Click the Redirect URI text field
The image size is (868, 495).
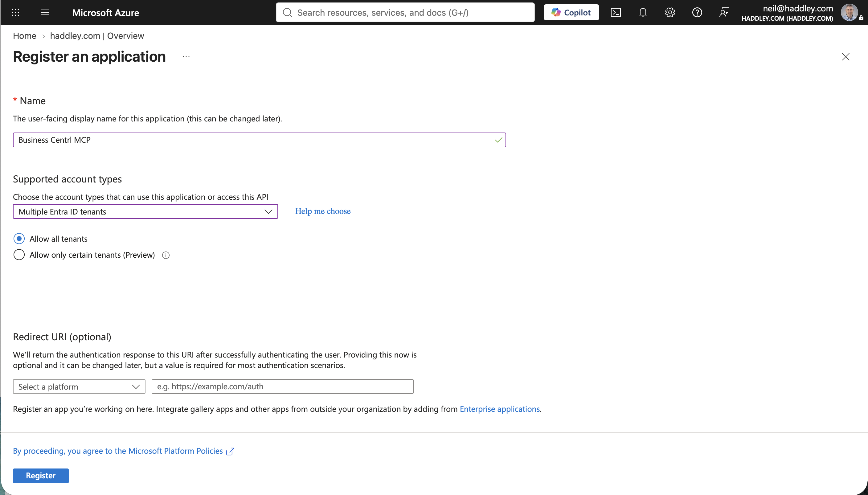tap(283, 387)
